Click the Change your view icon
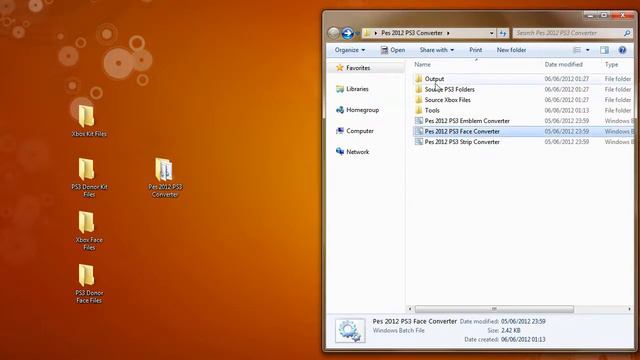The image size is (640, 360). coord(577,50)
